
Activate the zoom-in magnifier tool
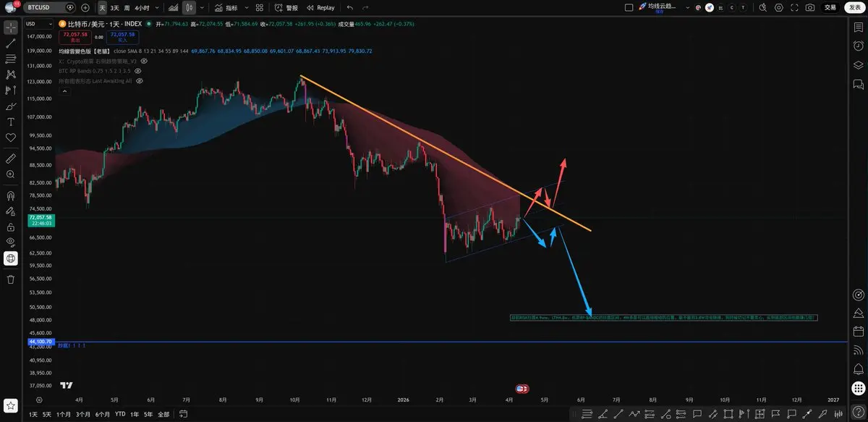[x=10, y=174]
